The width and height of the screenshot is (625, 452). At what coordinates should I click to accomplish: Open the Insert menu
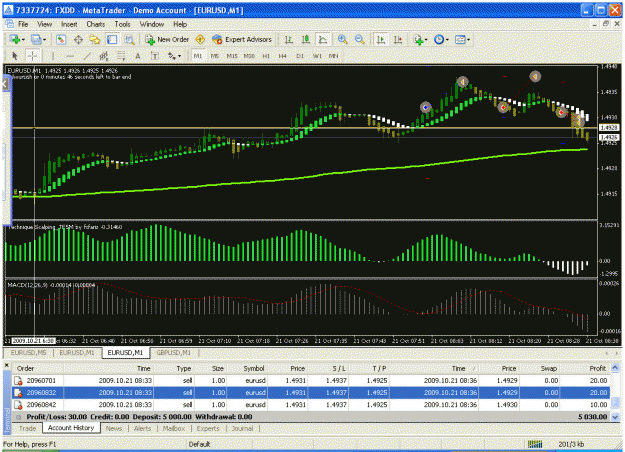69,24
